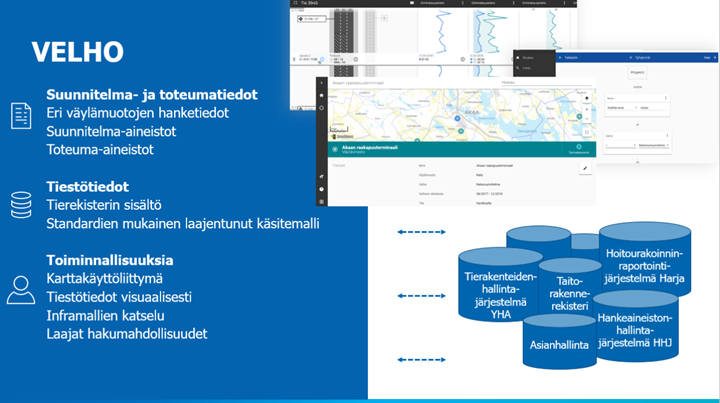Click the circular target icon below the sidebar home icon
720x403 pixels.
tap(321, 108)
